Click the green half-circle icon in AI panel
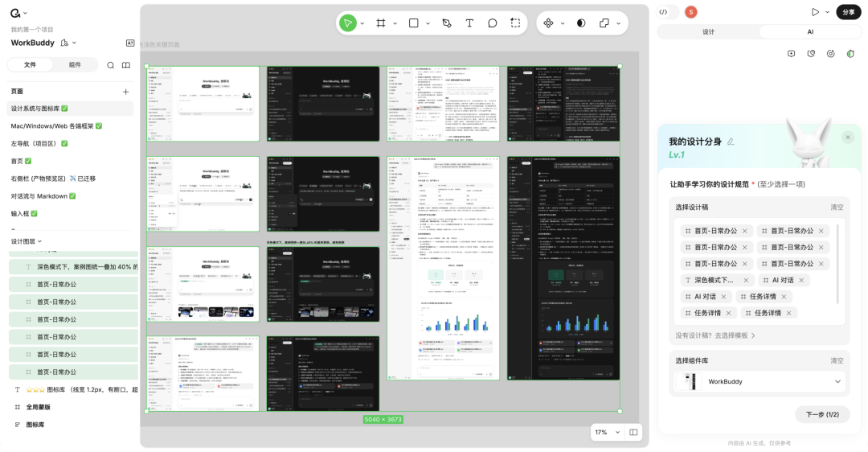868x452 pixels. 850,54
